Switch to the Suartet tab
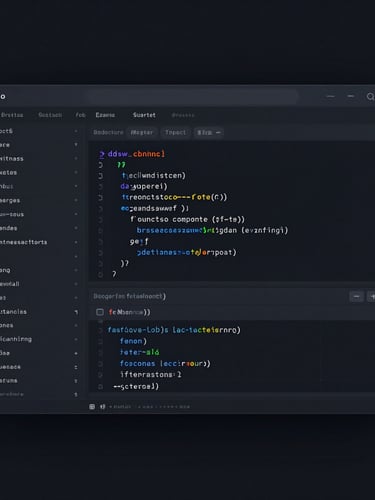The height and width of the screenshot is (500, 375). point(144,115)
